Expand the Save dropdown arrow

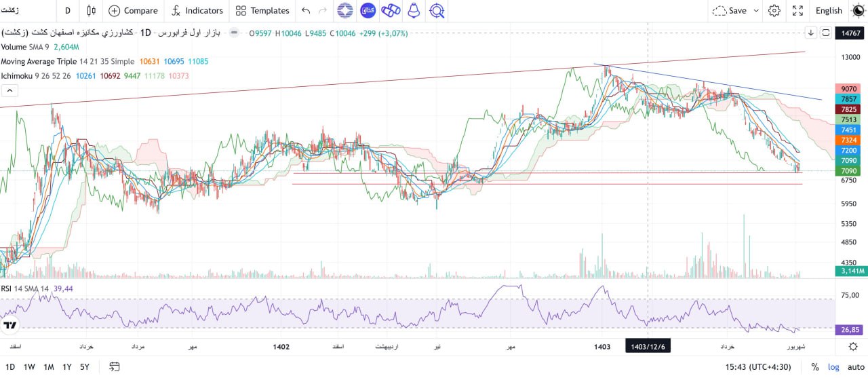pyautogui.click(x=755, y=10)
